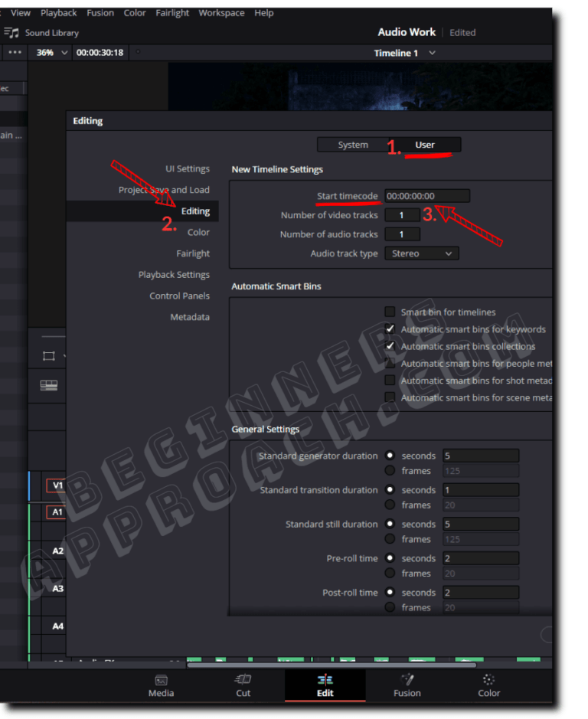Open the Fairlight menu in menu bar
This screenshot has height=719, width=588.
click(x=172, y=13)
